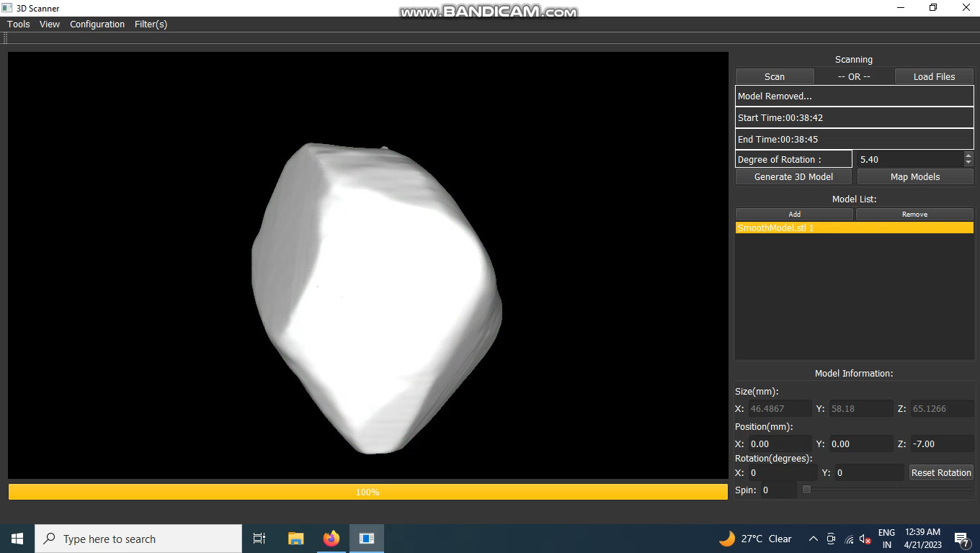980x553 pixels.
Task: Click the 3D Scanner taskbar icon
Action: [367, 539]
